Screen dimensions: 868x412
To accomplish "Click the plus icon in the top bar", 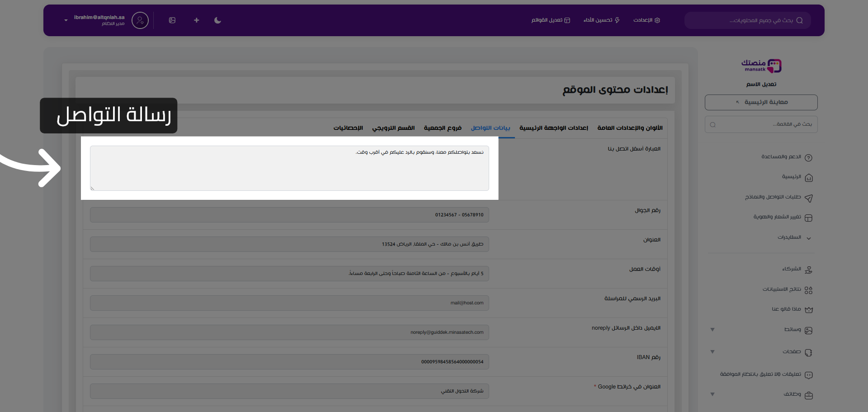I will tap(196, 20).
